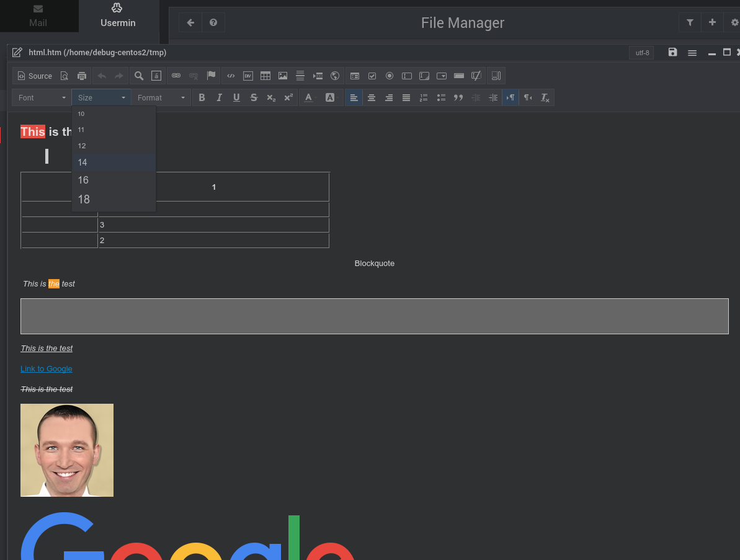Apply superscript to the text
This screenshot has width=740, height=560.
[x=288, y=97]
